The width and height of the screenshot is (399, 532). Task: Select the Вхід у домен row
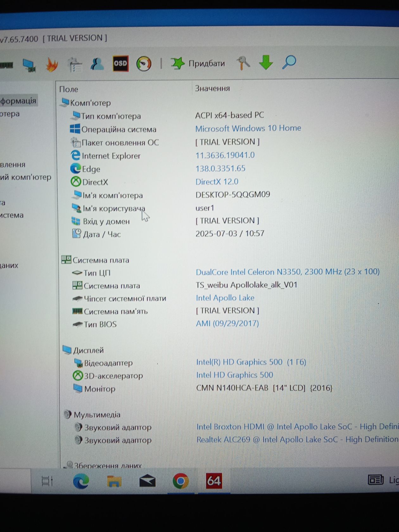coord(101,221)
